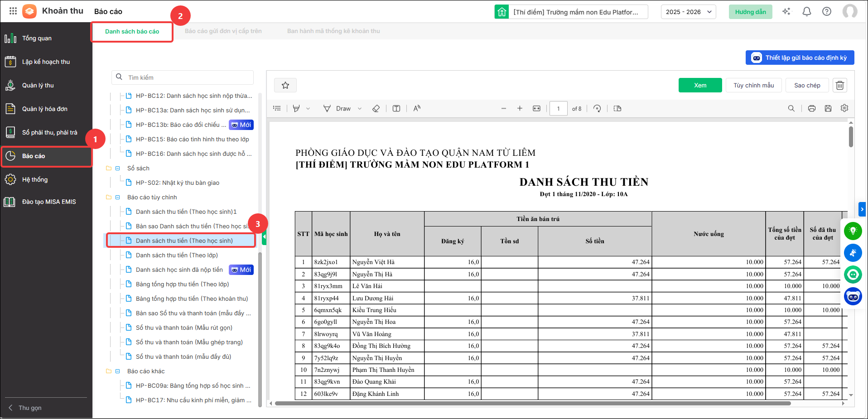Viewport: 868px width, 419px height.
Task: Open the blue robot assistant icon
Action: pyautogui.click(x=853, y=296)
